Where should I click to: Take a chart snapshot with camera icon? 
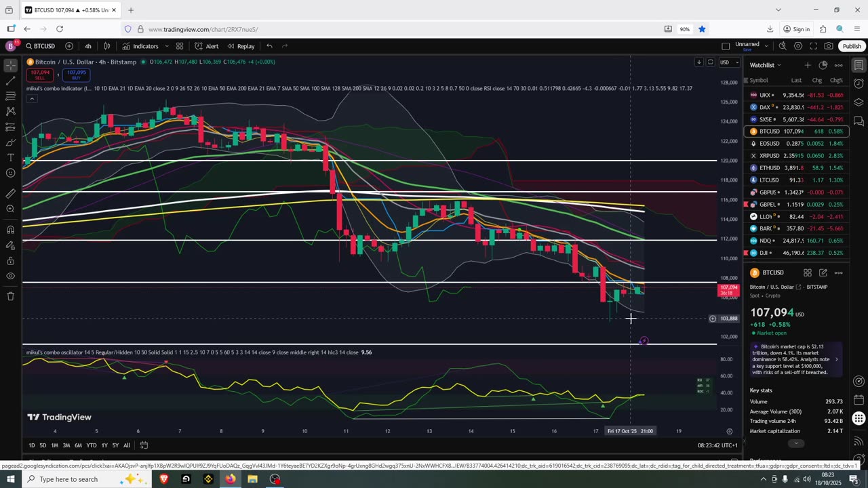[829, 46]
